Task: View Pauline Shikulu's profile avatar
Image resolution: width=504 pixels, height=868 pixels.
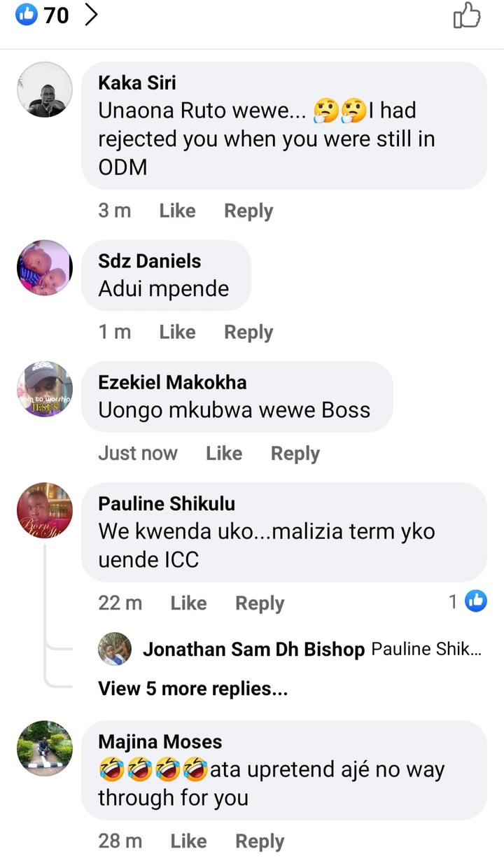Action: pyautogui.click(x=45, y=510)
